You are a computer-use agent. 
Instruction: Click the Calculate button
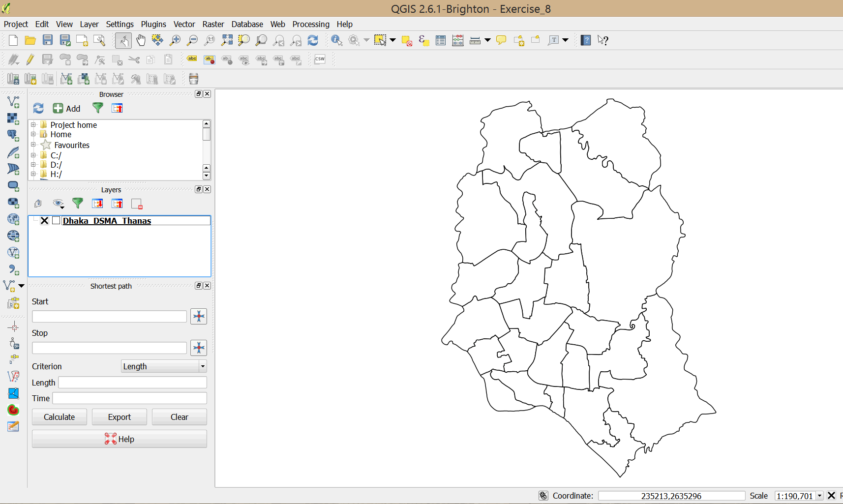[60, 417]
